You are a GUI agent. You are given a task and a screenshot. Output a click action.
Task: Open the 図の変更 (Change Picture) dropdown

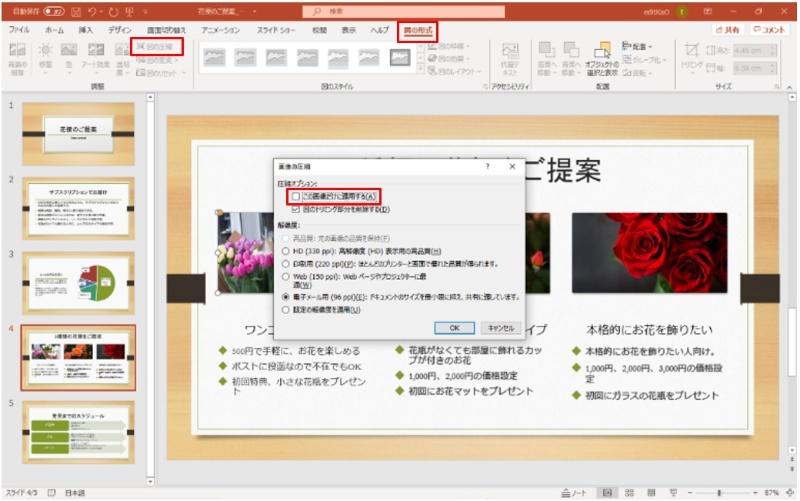[157, 60]
